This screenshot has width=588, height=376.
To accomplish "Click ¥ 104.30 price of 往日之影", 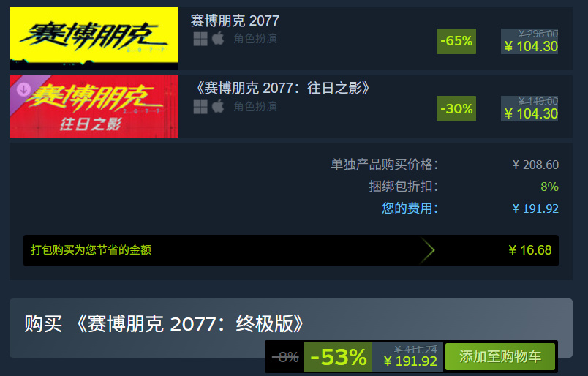I will [531, 113].
